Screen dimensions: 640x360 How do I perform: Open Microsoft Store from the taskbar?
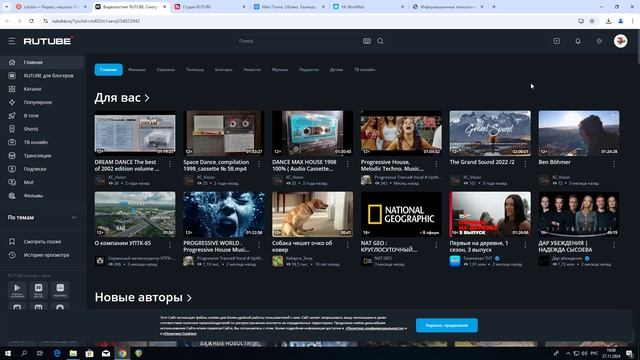point(89,353)
